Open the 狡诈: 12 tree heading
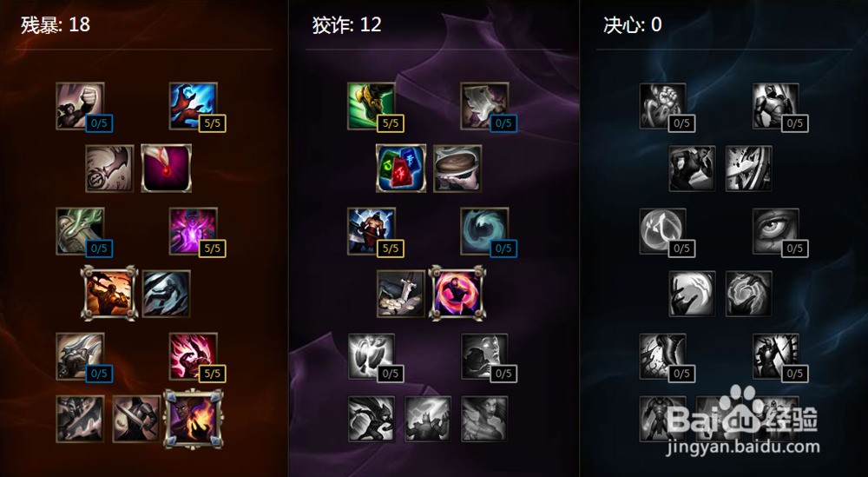Screen dimensions: 868x477 tap(346, 24)
